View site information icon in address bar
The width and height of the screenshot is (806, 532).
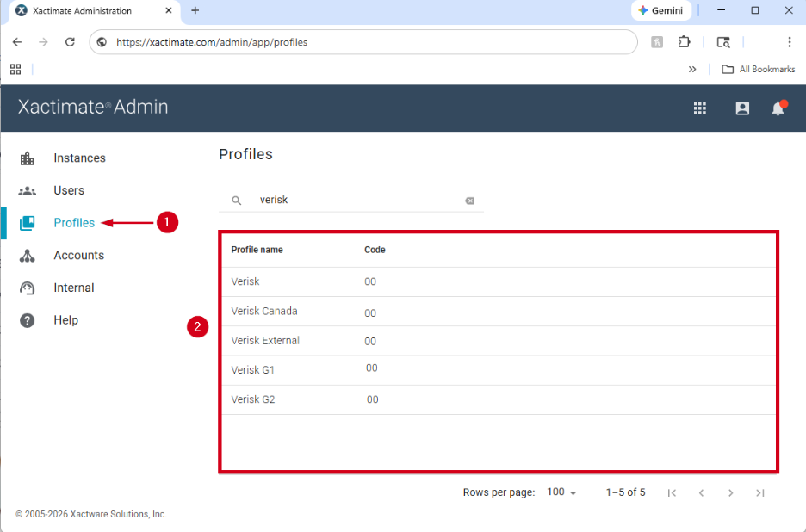(102, 42)
